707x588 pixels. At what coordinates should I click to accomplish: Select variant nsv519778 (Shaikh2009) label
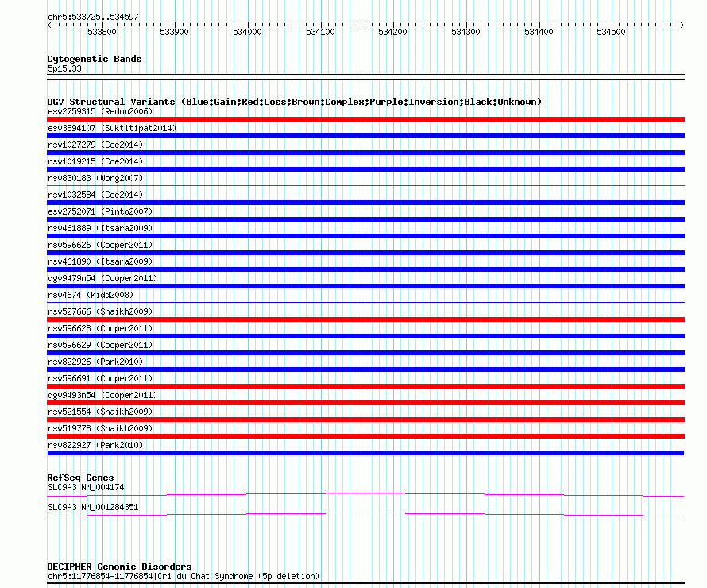pos(100,428)
